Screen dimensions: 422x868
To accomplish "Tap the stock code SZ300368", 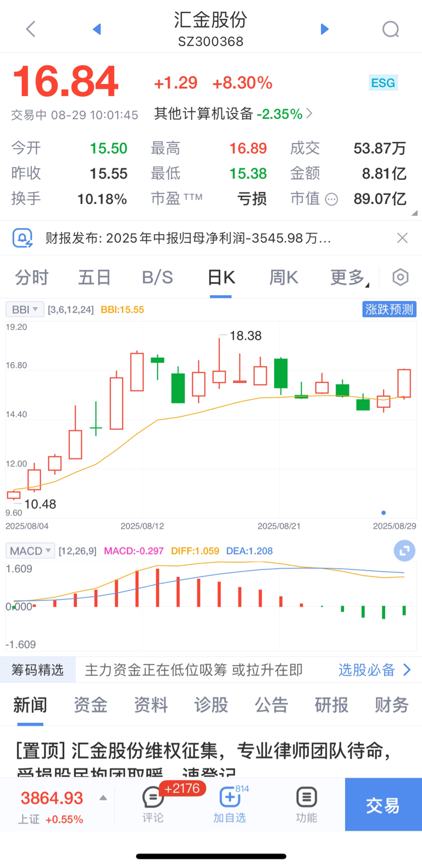I will tap(211, 42).
